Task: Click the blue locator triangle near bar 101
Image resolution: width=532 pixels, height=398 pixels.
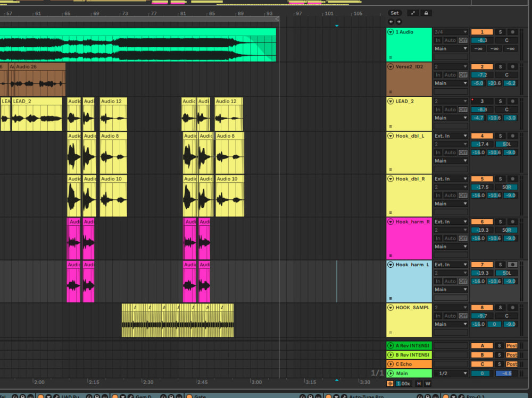Action: point(337,26)
